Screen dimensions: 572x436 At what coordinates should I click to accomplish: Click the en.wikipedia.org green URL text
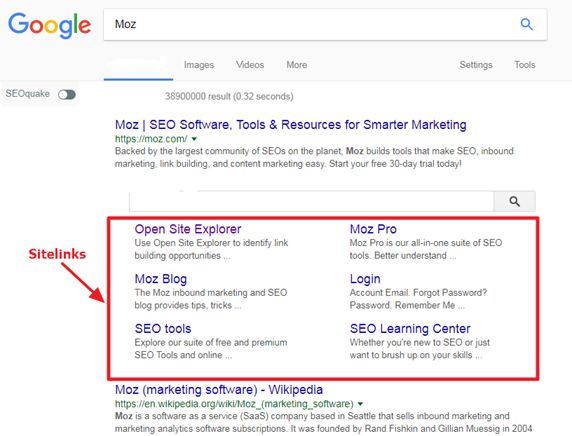(234, 404)
